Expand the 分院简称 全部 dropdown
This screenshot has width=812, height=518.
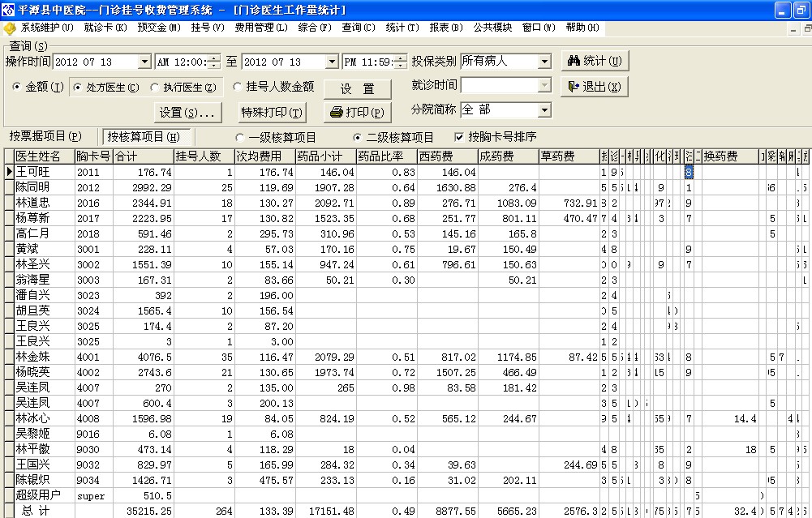point(544,110)
